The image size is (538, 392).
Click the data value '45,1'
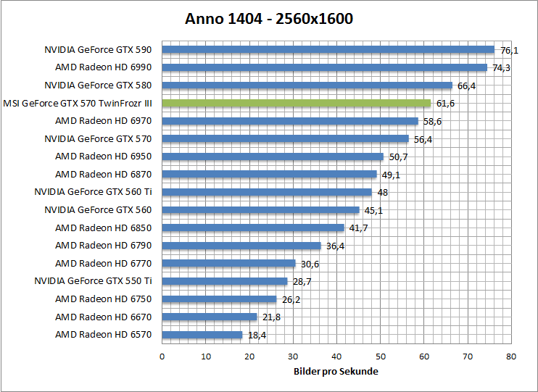click(x=373, y=210)
